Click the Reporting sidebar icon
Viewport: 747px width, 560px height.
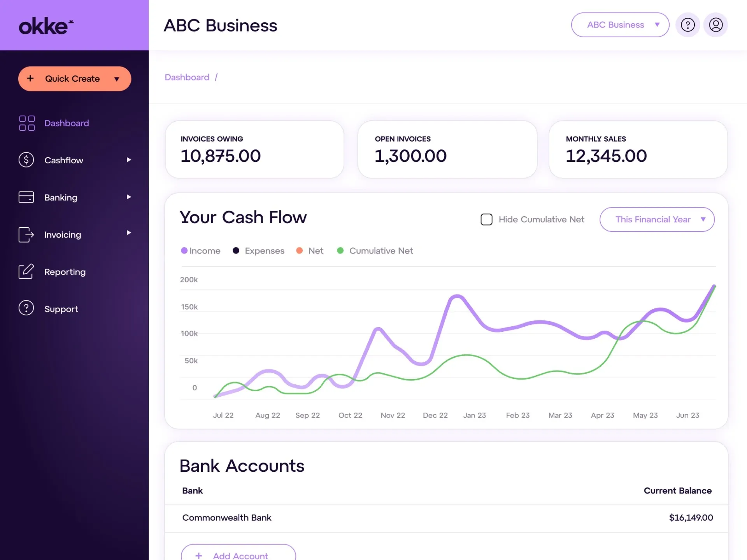[26, 271]
